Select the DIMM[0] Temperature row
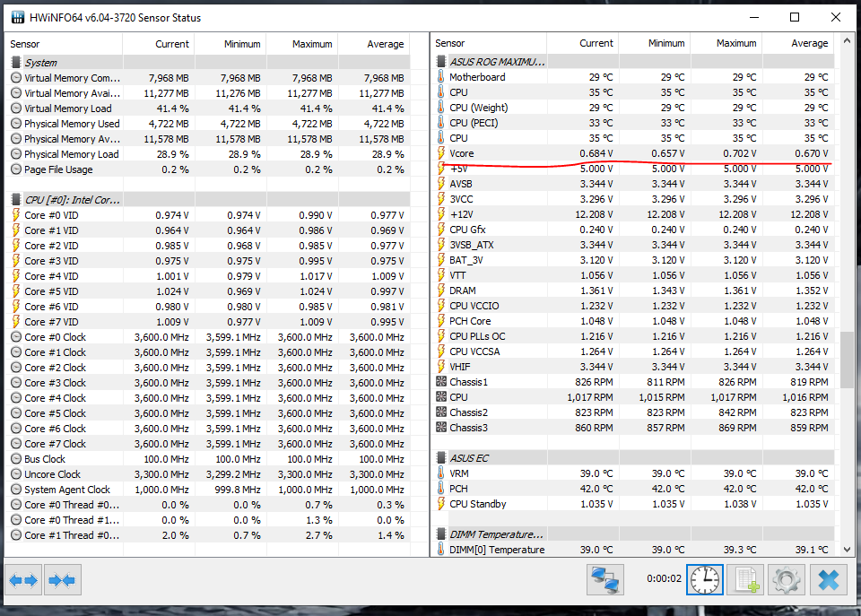Image resolution: width=861 pixels, height=616 pixels. pyautogui.click(x=632, y=550)
